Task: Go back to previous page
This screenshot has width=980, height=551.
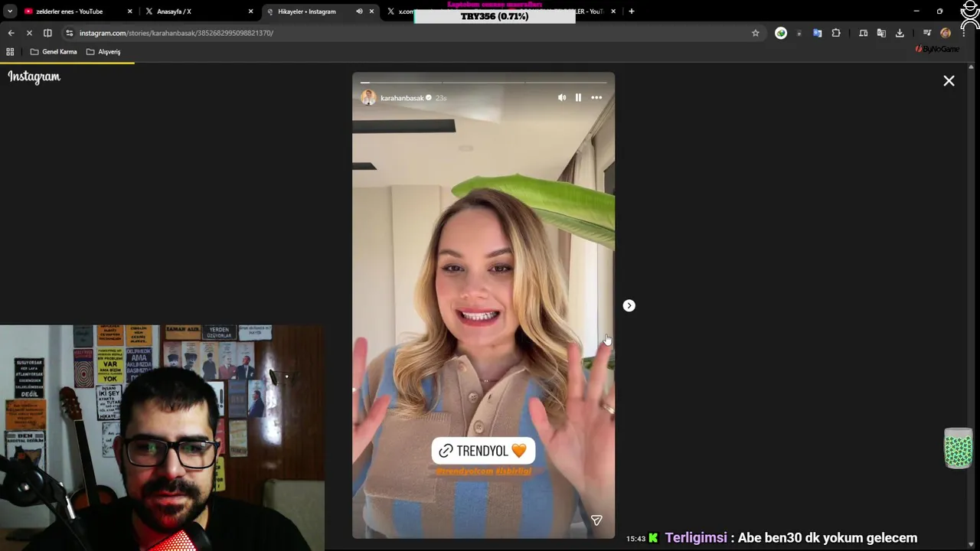Action: [11, 33]
